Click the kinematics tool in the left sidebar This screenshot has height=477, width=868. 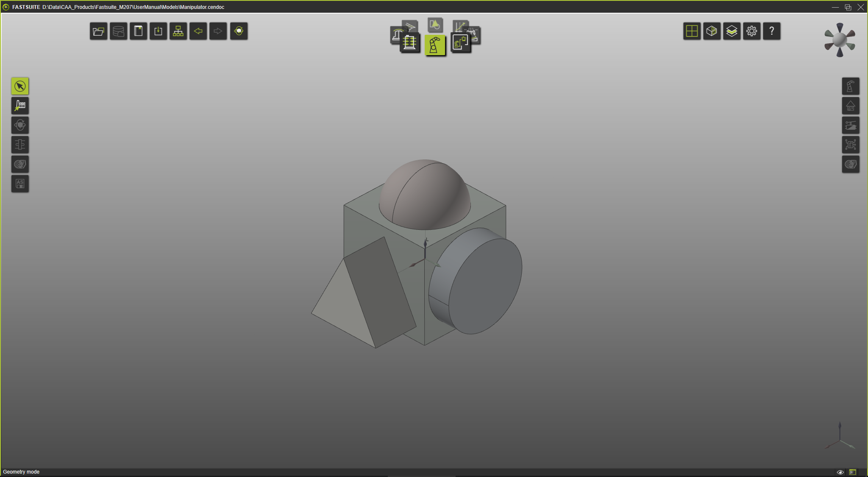20,145
